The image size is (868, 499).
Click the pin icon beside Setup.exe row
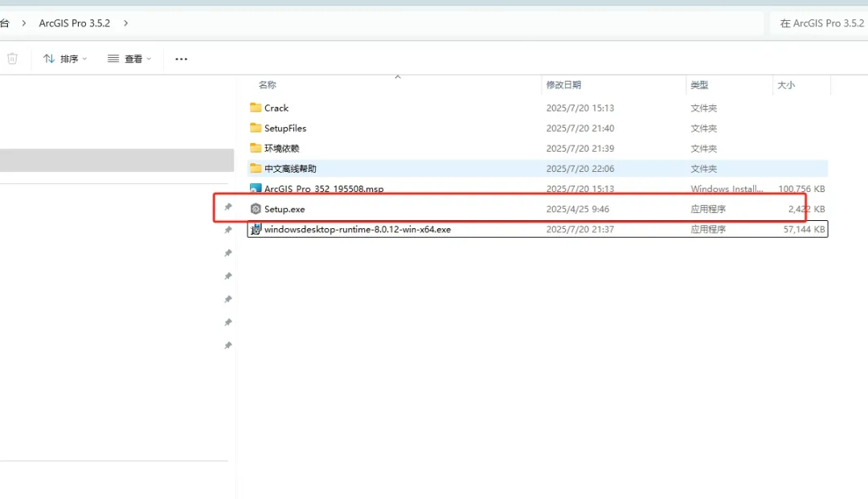[227, 207]
